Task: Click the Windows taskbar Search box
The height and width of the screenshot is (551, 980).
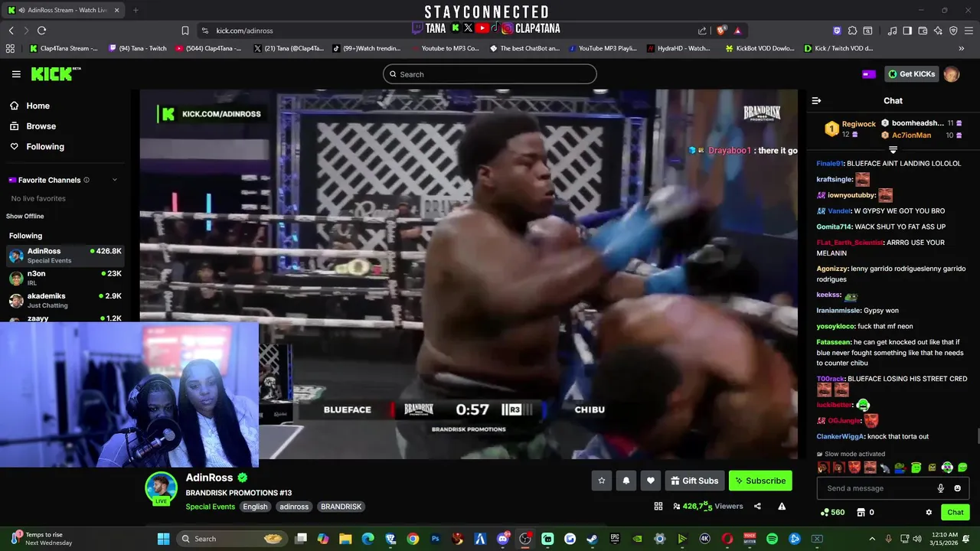Action: click(x=234, y=539)
